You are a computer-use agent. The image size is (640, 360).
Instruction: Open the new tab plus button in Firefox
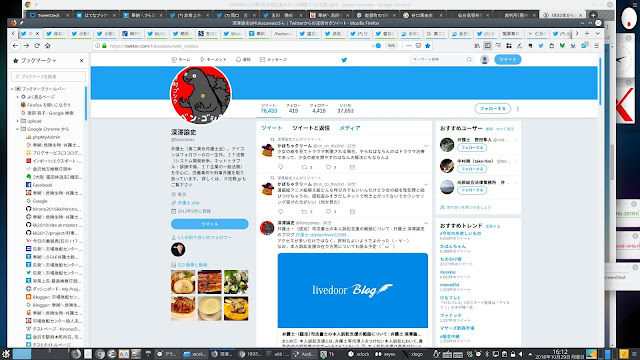click(587, 33)
